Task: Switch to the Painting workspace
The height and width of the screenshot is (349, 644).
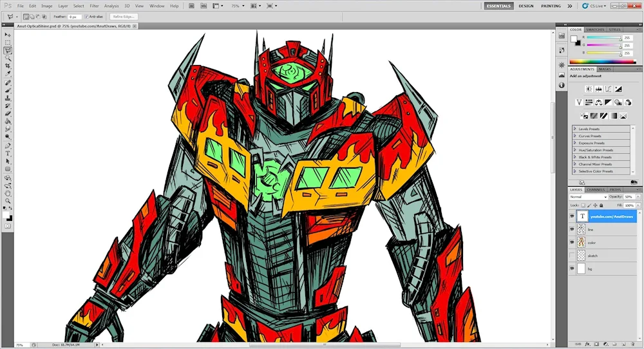Action: 551,6
